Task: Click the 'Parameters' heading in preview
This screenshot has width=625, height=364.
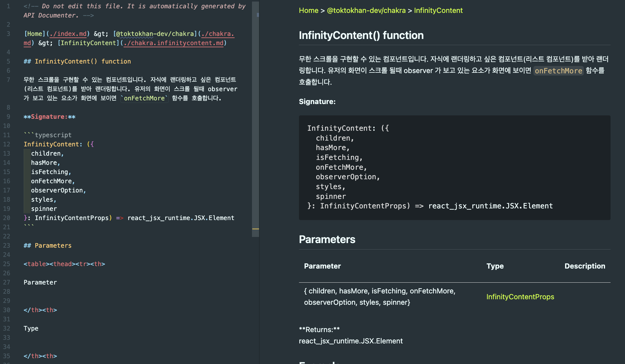Action: click(327, 239)
